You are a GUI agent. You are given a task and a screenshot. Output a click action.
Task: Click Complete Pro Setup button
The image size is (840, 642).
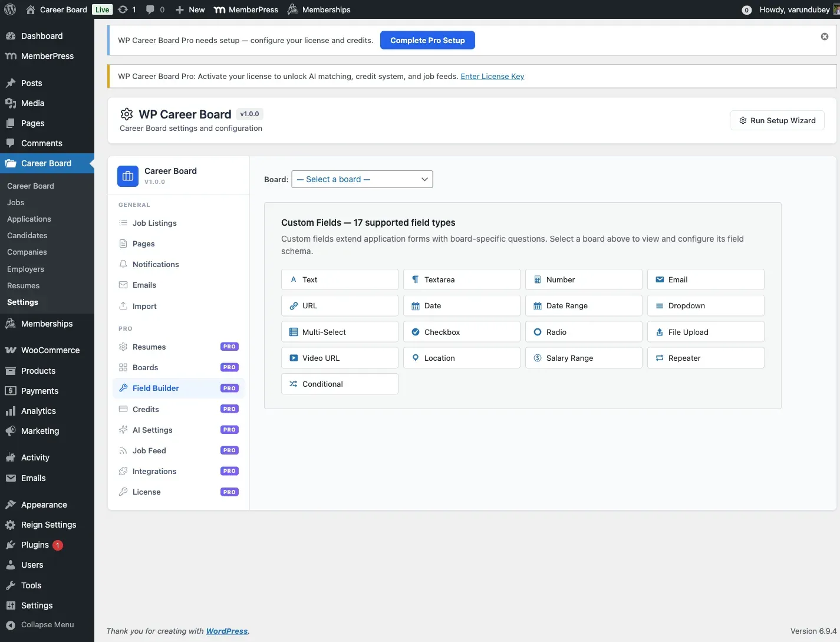point(427,40)
